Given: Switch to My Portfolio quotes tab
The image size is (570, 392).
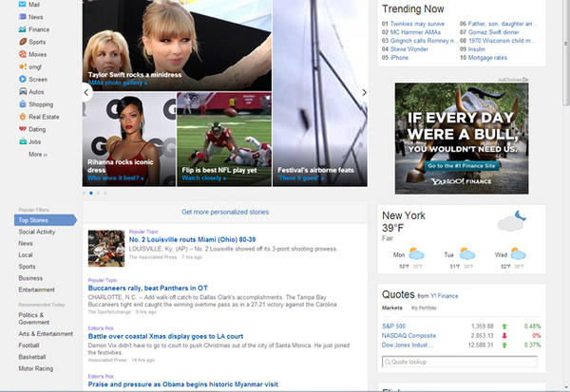Looking at the screenshot, I should (424, 308).
